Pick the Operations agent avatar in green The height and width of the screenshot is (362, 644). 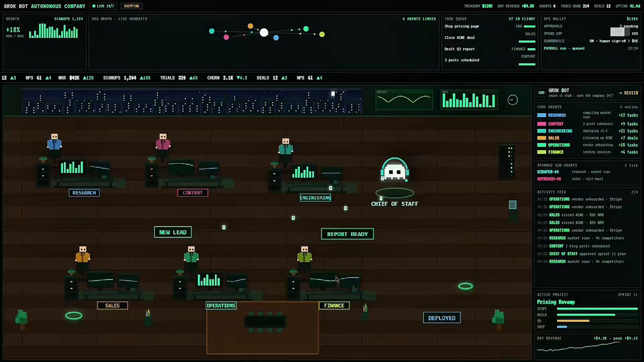point(192,256)
